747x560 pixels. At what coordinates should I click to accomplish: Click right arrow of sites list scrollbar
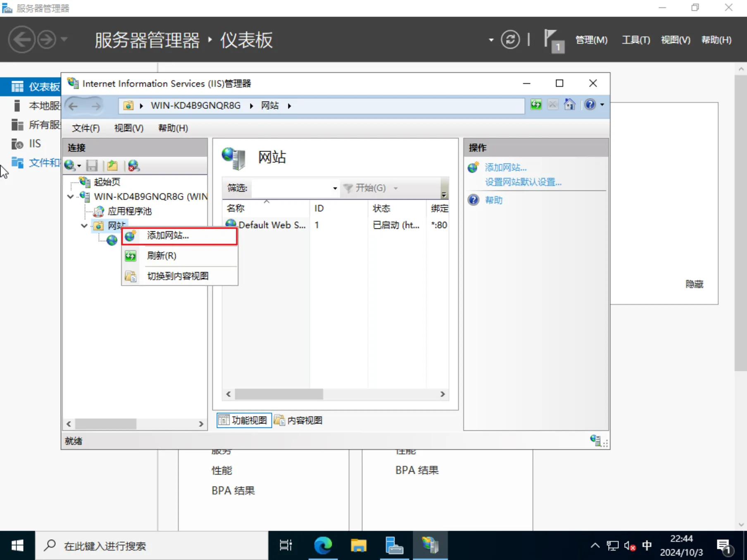pos(442,394)
